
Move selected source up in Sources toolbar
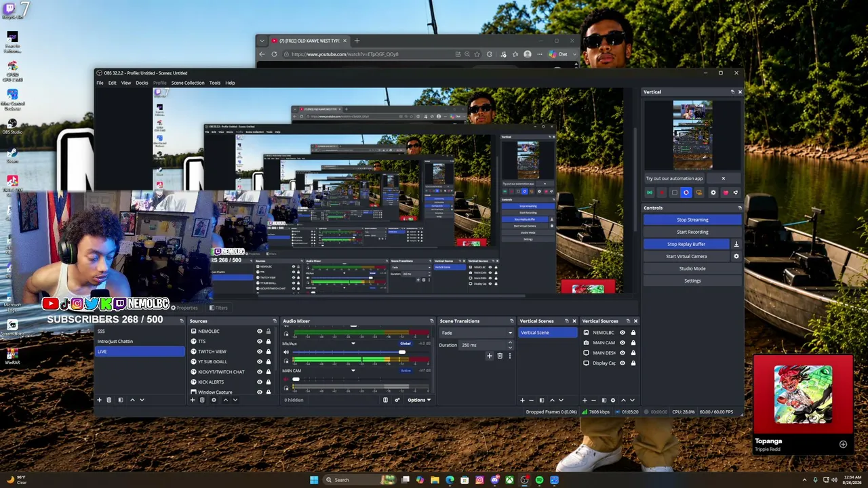point(226,400)
